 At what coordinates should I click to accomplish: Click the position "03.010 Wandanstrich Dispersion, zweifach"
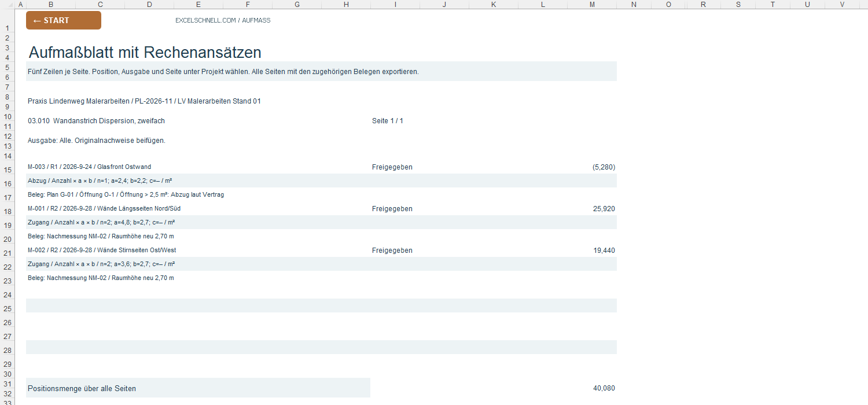[97, 121]
